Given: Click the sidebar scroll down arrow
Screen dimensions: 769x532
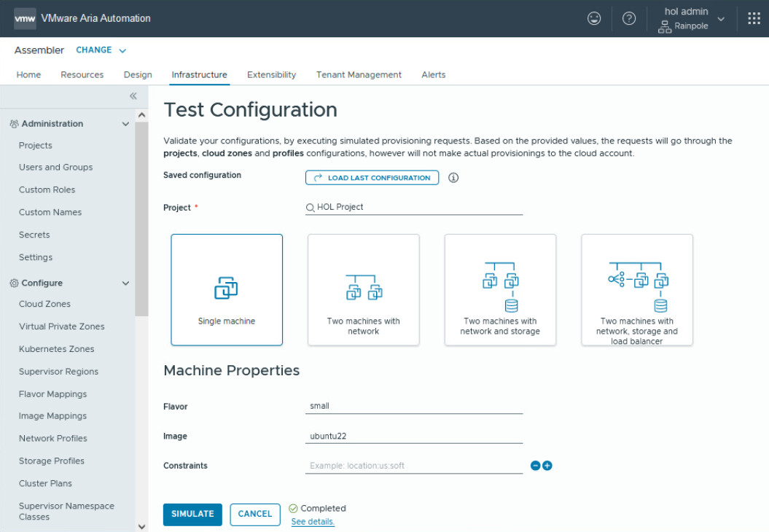Looking at the screenshot, I should [x=141, y=527].
